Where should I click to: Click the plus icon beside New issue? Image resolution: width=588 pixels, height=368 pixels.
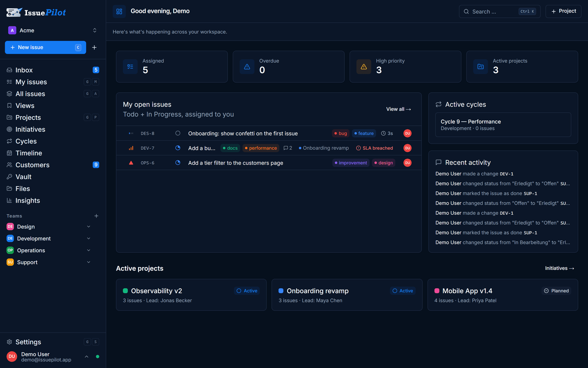point(94,47)
